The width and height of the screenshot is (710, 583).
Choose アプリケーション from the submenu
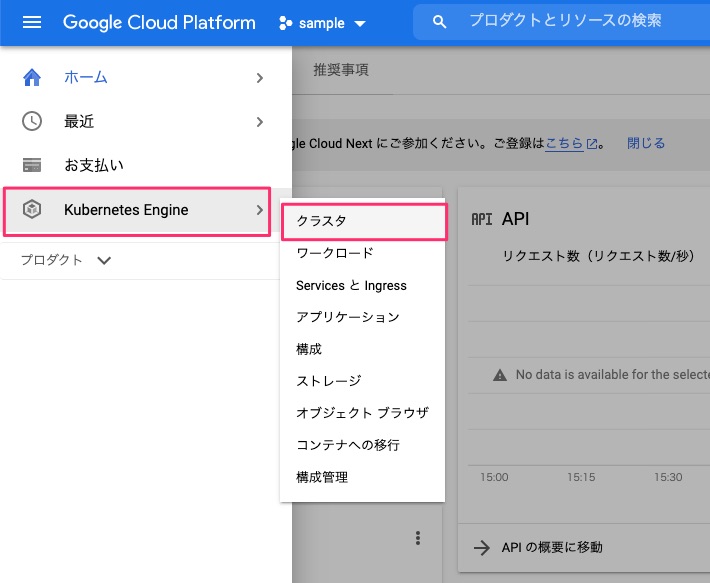coord(348,317)
